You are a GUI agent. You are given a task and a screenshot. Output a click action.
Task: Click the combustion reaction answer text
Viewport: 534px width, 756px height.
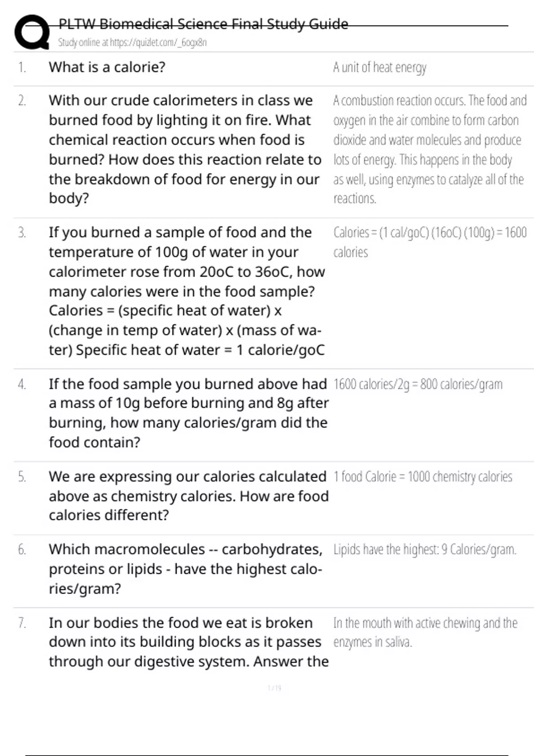[x=430, y=149]
